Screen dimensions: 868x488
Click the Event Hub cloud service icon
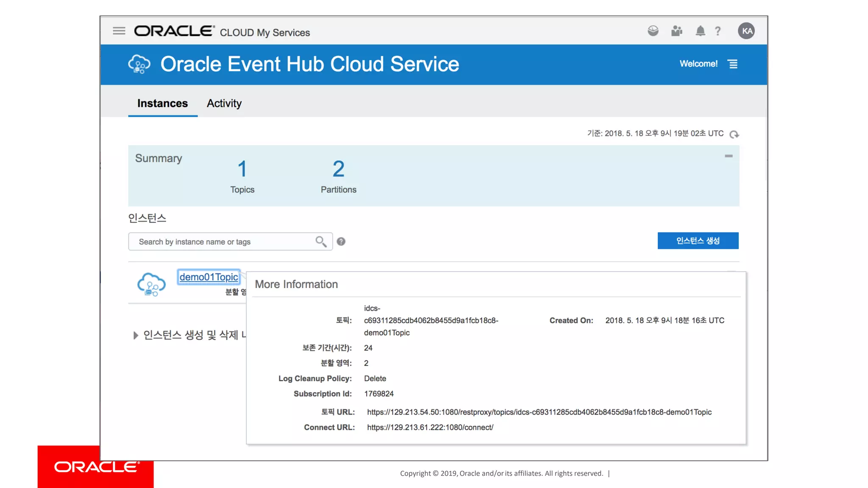pos(139,64)
